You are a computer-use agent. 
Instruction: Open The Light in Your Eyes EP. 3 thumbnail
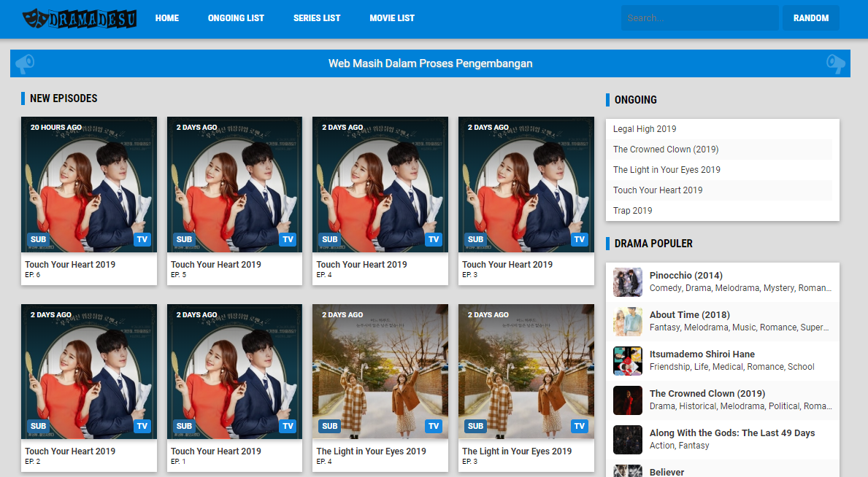coord(526,372)
